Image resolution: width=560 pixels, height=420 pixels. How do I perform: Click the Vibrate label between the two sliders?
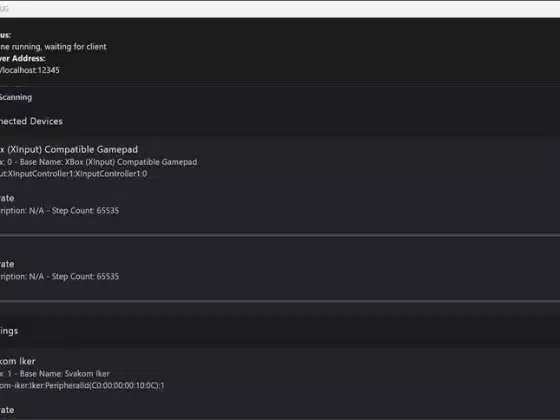click(x=7, y=264)
